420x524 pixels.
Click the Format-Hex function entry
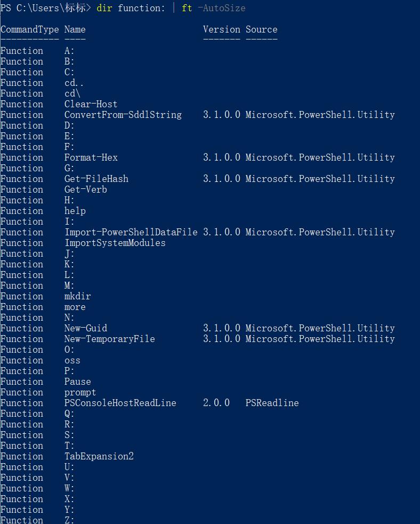(x=91, y=157)
